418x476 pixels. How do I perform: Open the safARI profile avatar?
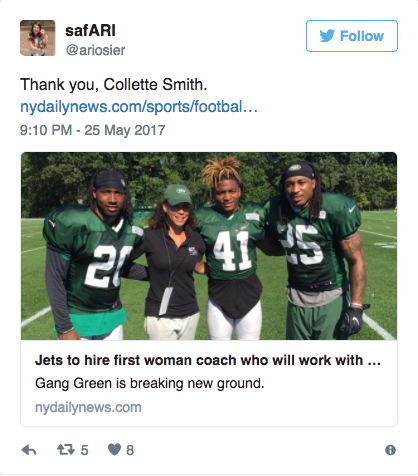38,38
